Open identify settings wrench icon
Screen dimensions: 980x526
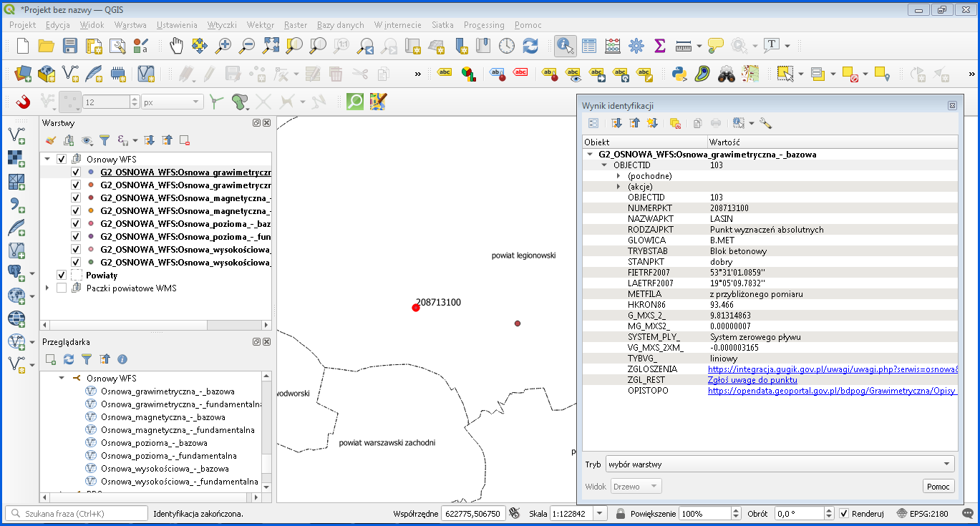click(766, 123)
